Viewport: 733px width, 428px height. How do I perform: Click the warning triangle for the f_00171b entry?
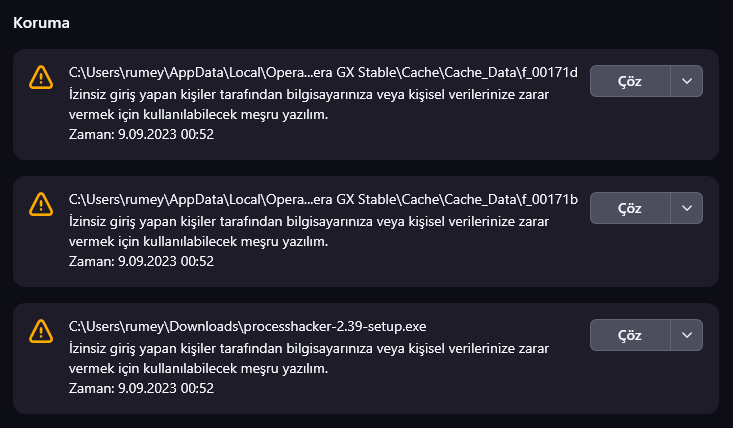40,204
